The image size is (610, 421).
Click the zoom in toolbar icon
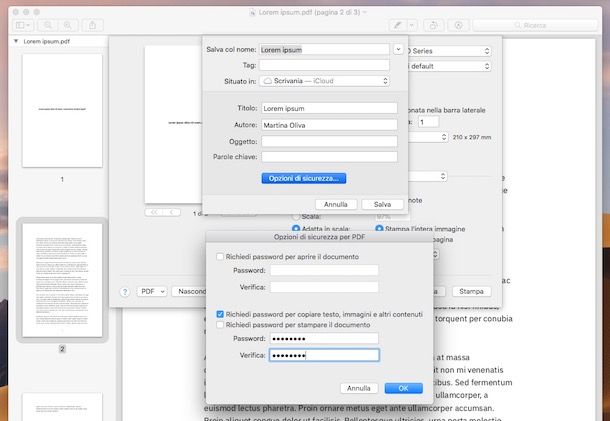(x=68, y=25)
